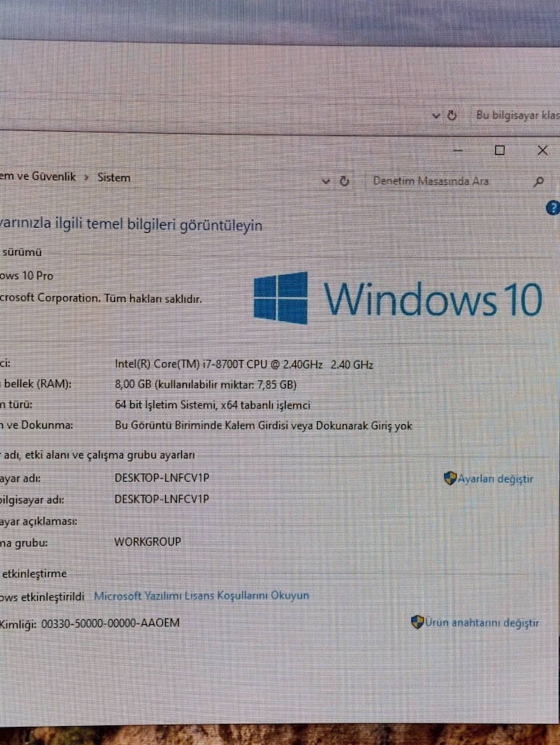
Task: Maximize the Sistem window
Action: pos(500,151)
